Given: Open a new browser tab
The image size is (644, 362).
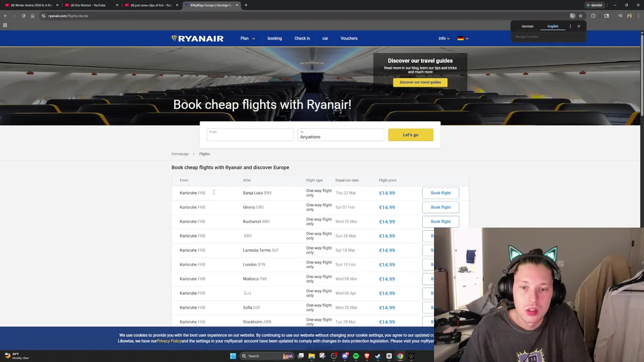Looking at the screenshot, I should click(x=246, y=5).
